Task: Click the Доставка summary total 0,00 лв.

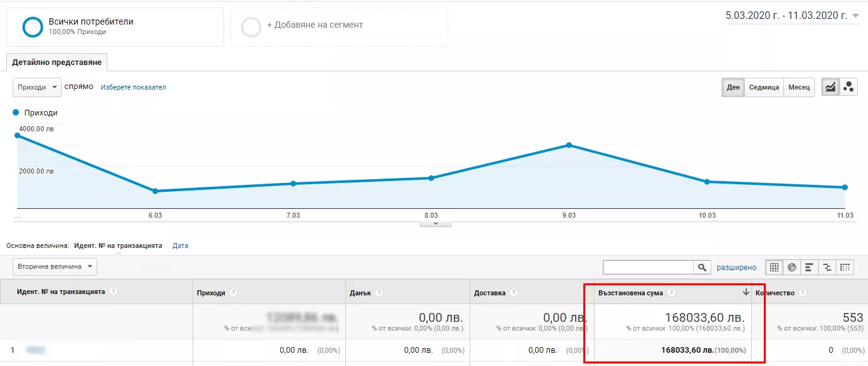Action: [565, 317]
